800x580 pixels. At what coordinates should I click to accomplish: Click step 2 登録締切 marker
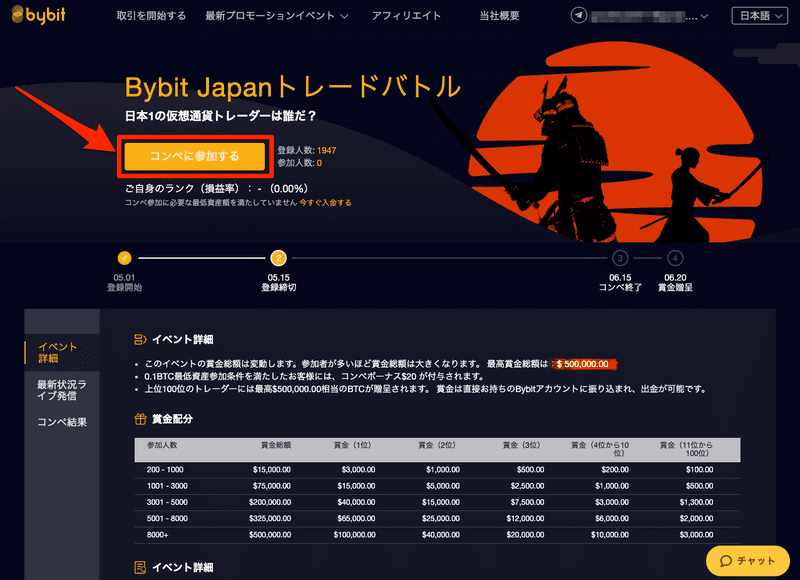pos(278,258)
